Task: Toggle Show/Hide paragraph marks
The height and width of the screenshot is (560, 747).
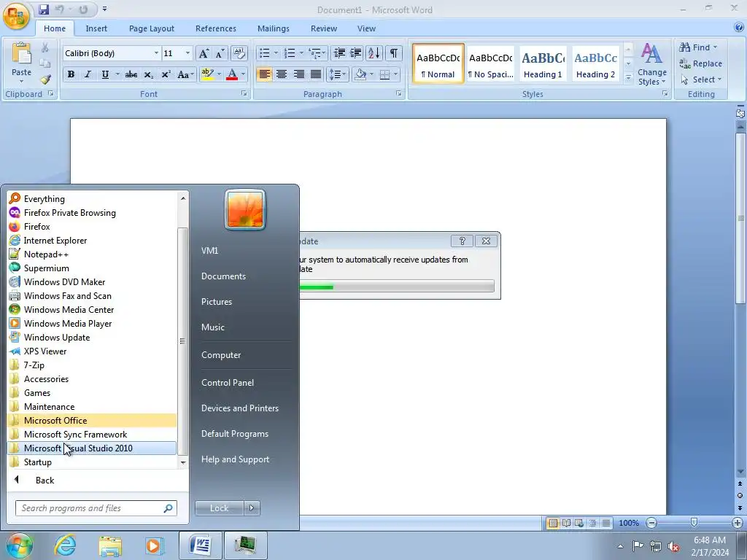Action: pyautogui.click(x=393, y=53)
